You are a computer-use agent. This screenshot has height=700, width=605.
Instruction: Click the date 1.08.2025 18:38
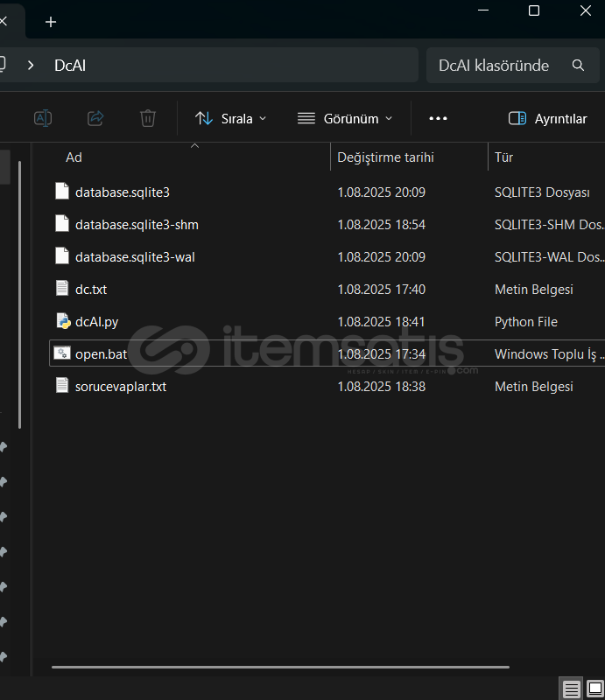tap(381, 387)
